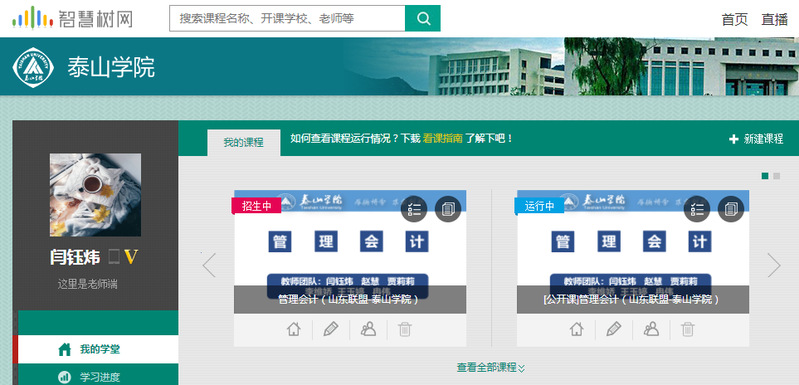
Task: Open the 看课指南 download link
Action: (442, 139)
